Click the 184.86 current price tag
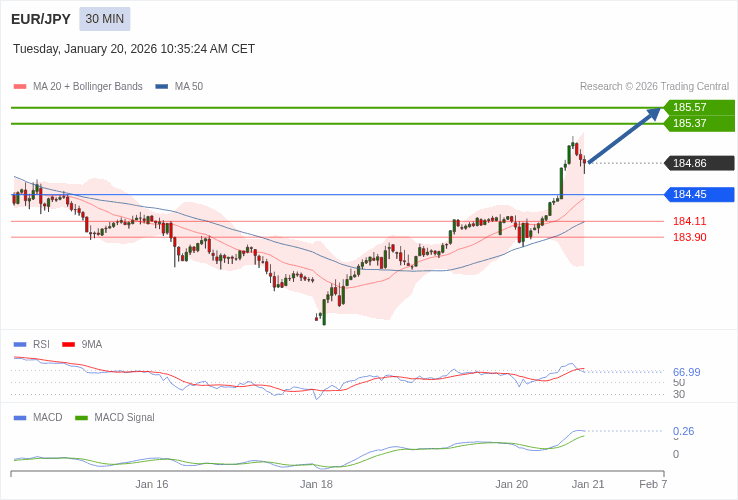The width and height of the screenshot is (738, 500). point(699,163)
